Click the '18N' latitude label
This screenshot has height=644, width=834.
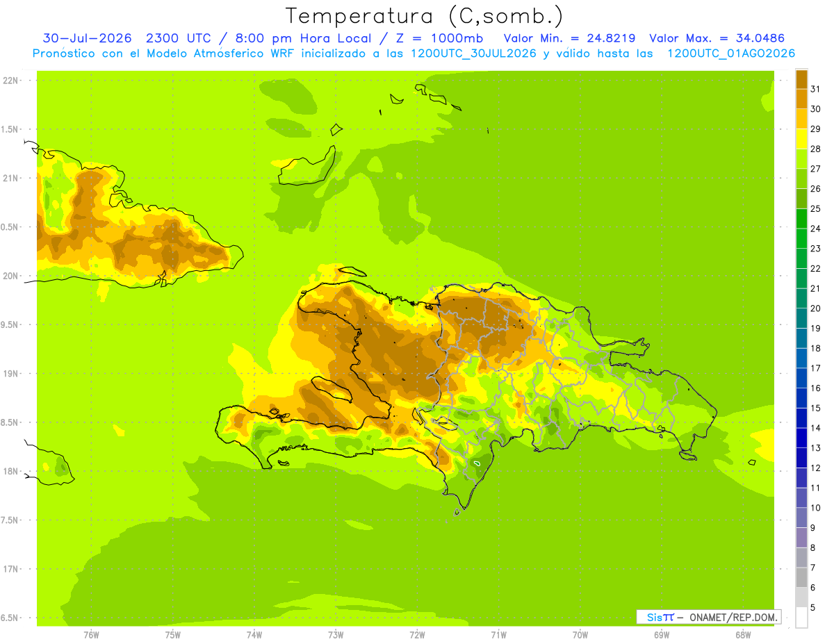10,471
